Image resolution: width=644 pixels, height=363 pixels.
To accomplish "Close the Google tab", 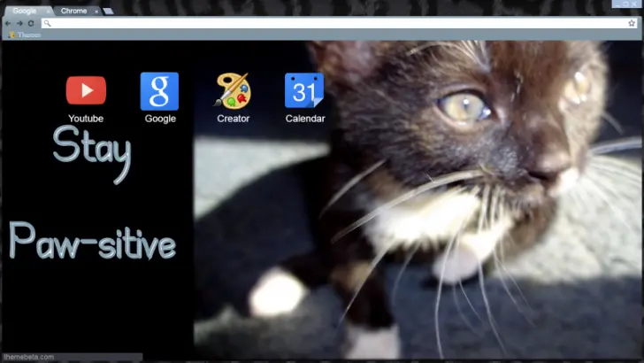I will point(46,12).
